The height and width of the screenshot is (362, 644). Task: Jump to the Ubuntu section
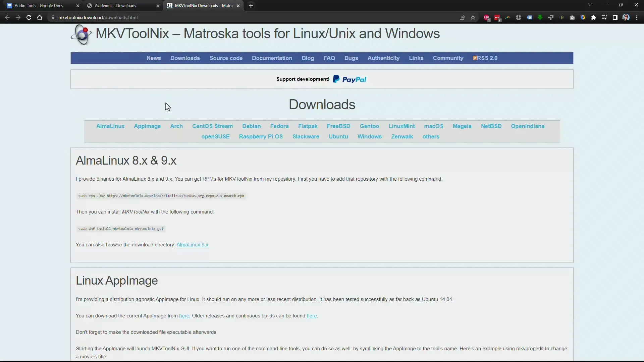coord(338,136)
